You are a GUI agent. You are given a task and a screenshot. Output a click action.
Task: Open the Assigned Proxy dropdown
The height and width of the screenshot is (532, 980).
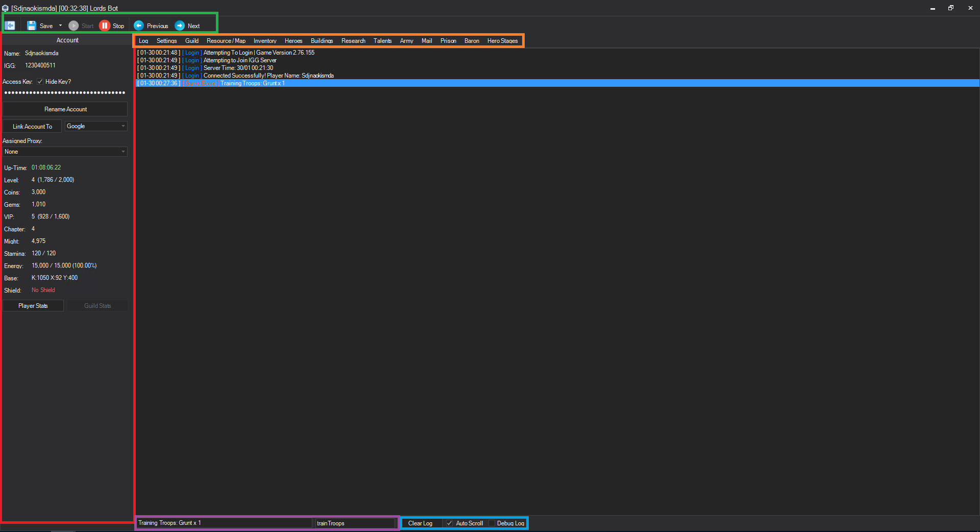pyautogui.click(x=123, y=152)
